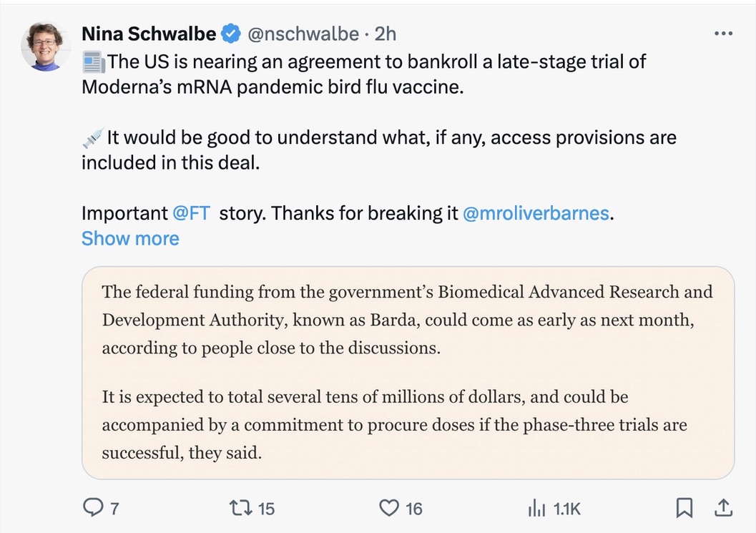Visit the @nschwalbe handle link
Viewport: 756px width, 533px height.
[303, 34]
